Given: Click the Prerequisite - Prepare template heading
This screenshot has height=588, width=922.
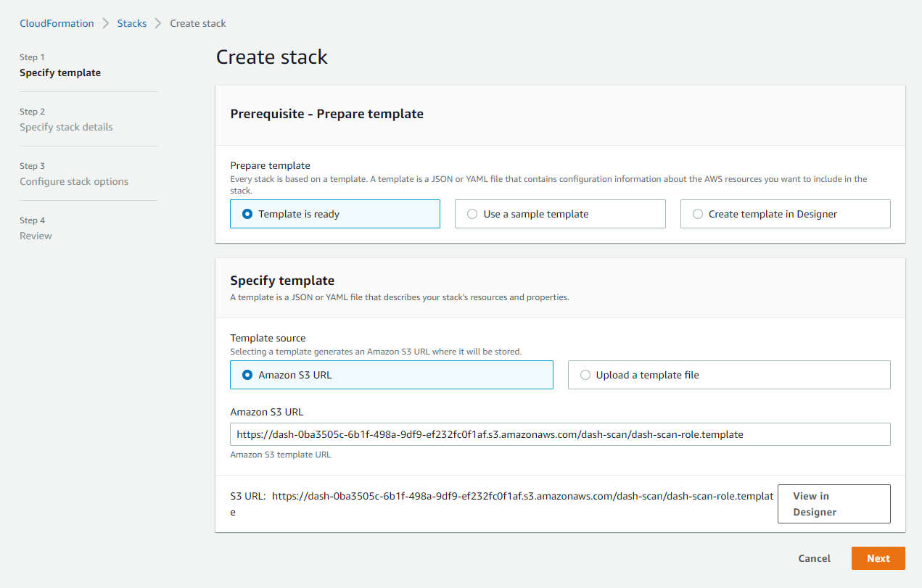Looking at the screenshot, I should pos(326,114).
